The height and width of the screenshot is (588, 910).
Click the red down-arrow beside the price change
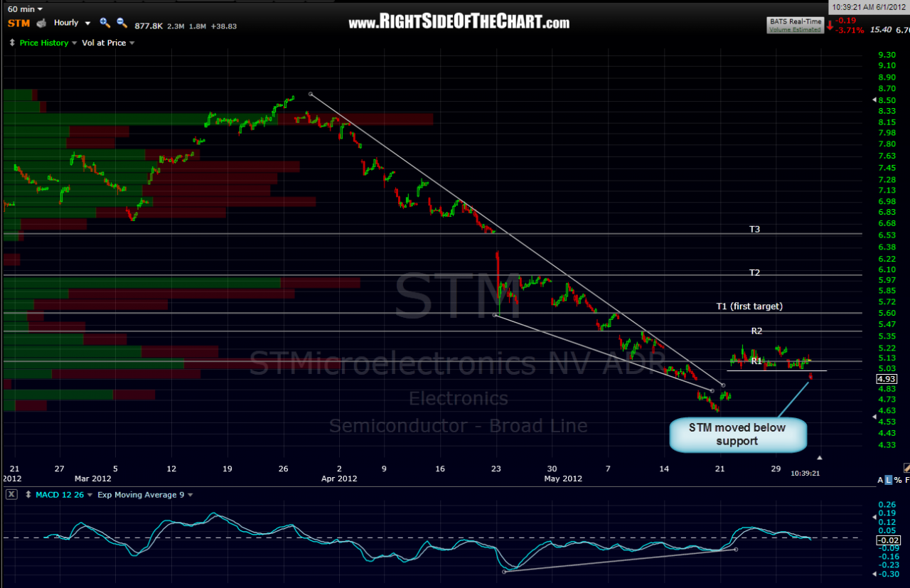pyautogui.click(x=830, y=26)
